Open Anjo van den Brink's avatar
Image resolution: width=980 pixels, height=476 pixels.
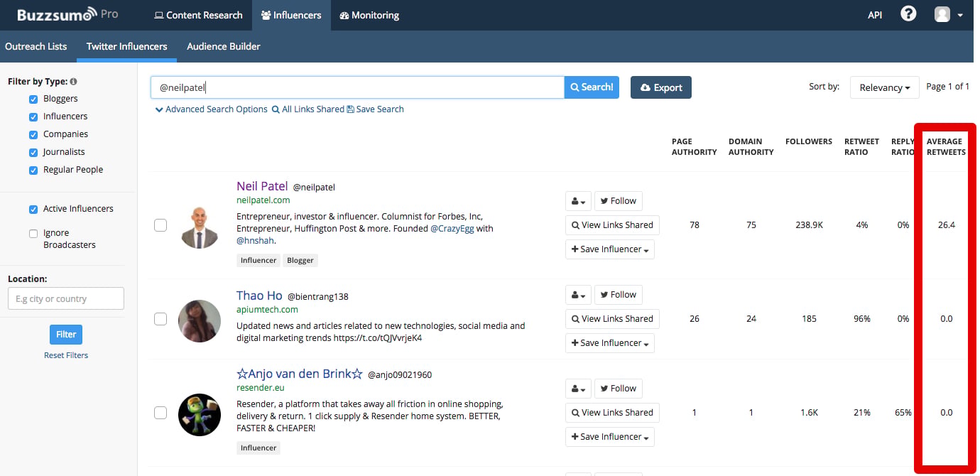199,415
